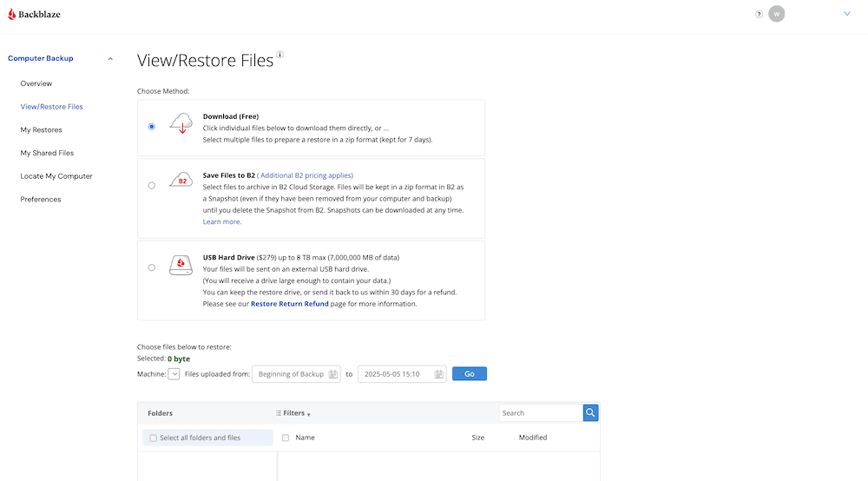The width and height of the screenshot is (868, 481).
Task: Click the 2025-05-05 15:10 end date field
Action: [x=402, y=374]
